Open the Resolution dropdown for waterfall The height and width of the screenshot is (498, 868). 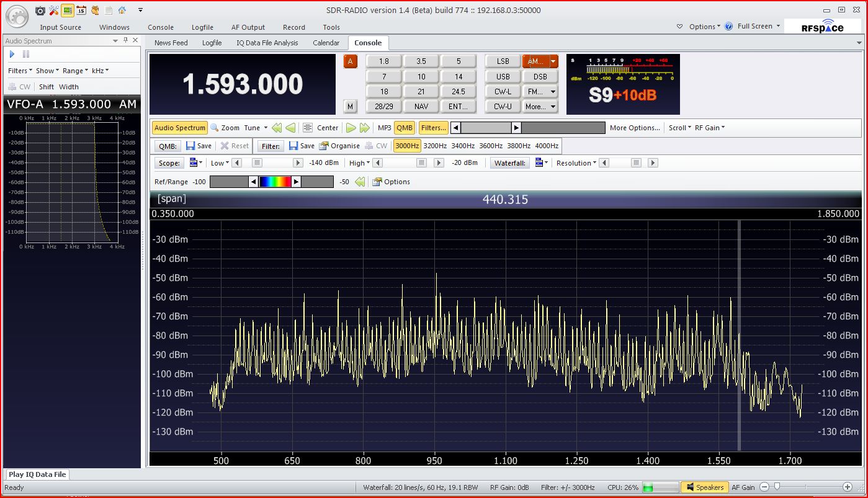576,163
